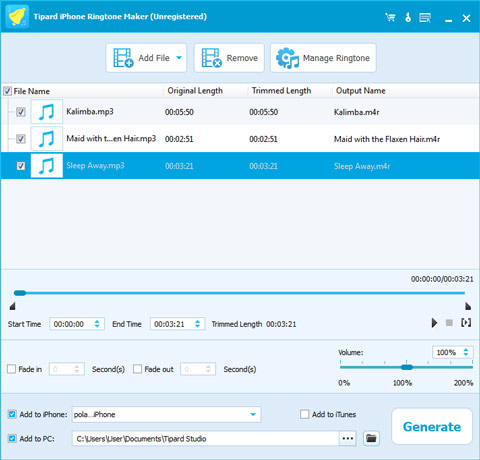Open the output folder icon
Viewport: 480px width, 460px height.
[x=371, y=438]
